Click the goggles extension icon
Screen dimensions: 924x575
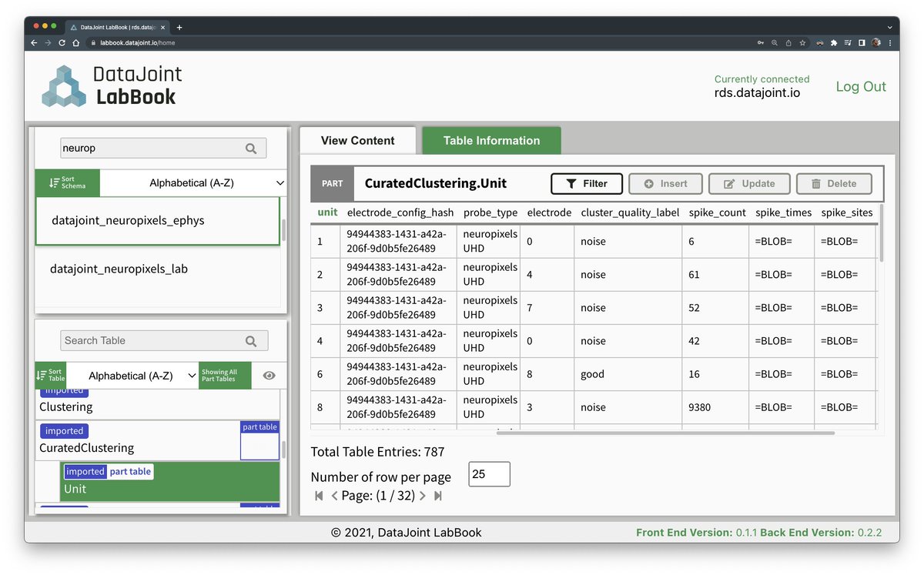(821, 43)
